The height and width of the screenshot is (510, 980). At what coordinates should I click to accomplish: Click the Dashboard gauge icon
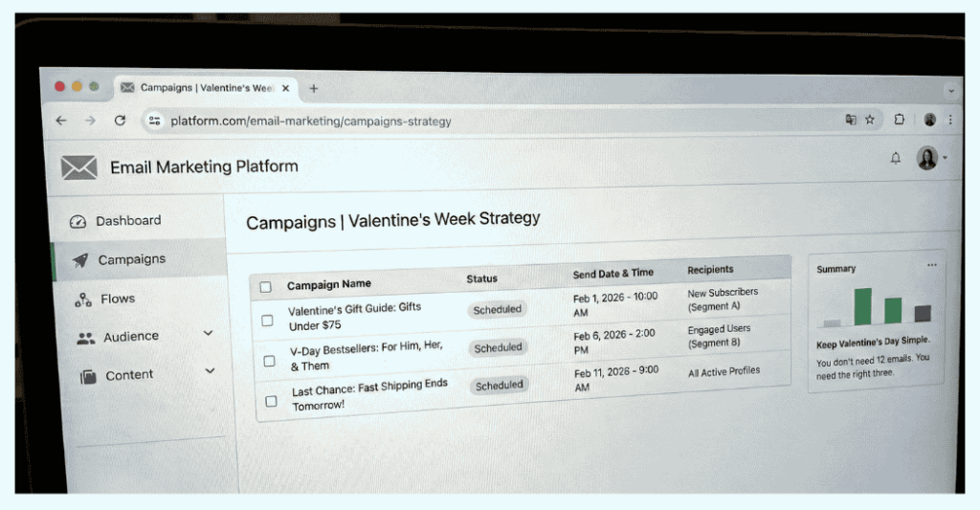click(x=78, y=221)
